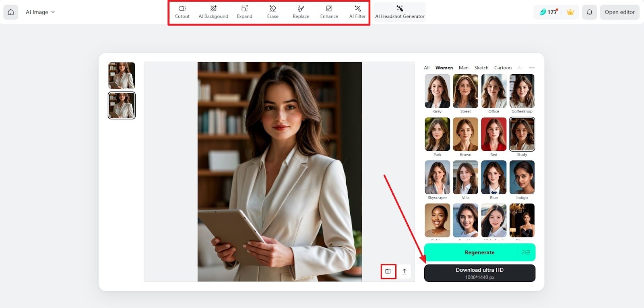Viewport: 644px width, 308px height.
Task: Open the AI Background tool
Action: pyautogui.click(x=213, y=12)
